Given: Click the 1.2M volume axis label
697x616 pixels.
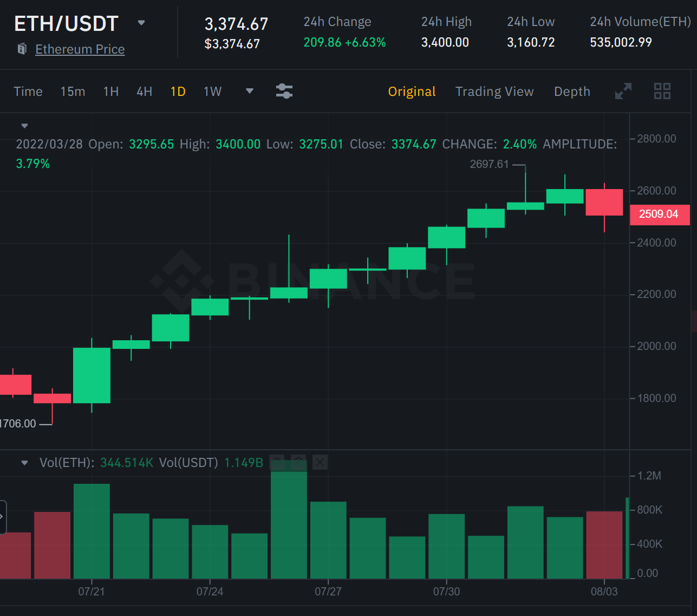Looking at the screenshot, I should pyautogui.click(x=649, y=476).
